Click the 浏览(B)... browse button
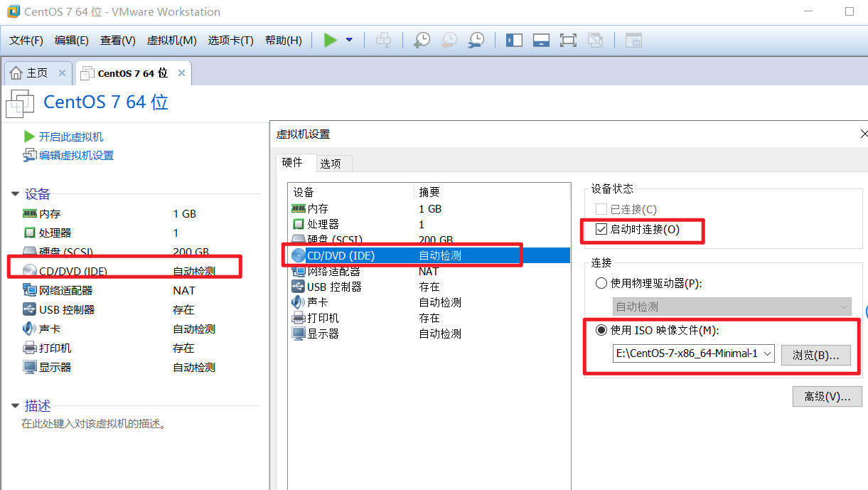The image size is (868, 490). coord(816,354)
